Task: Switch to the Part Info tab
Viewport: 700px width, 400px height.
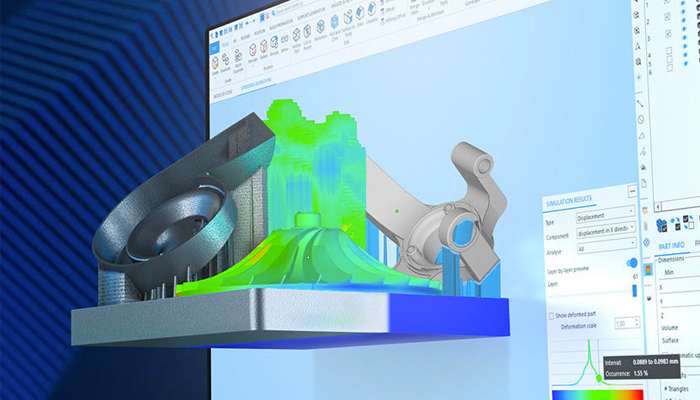Action: [x=670, y=243]
